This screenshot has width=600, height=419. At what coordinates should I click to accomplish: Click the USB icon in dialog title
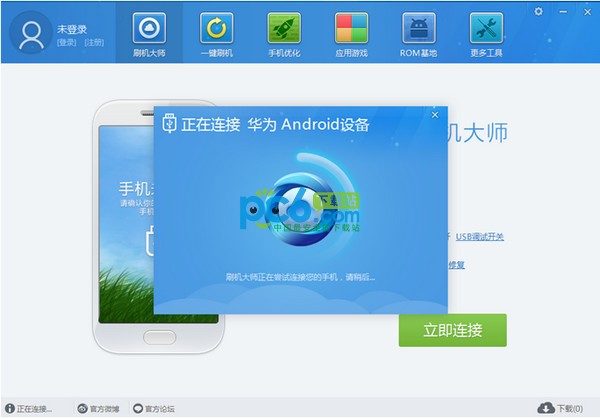click(169, 123)
